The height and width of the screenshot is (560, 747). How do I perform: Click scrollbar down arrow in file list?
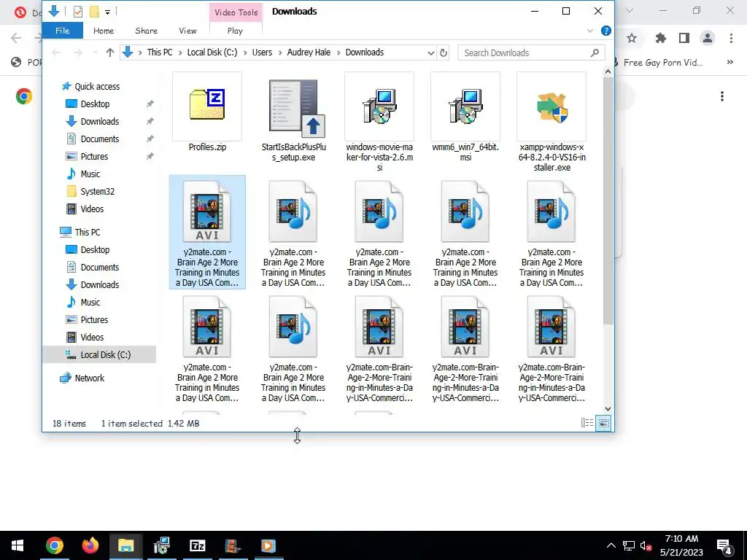[x=608, y=408]
